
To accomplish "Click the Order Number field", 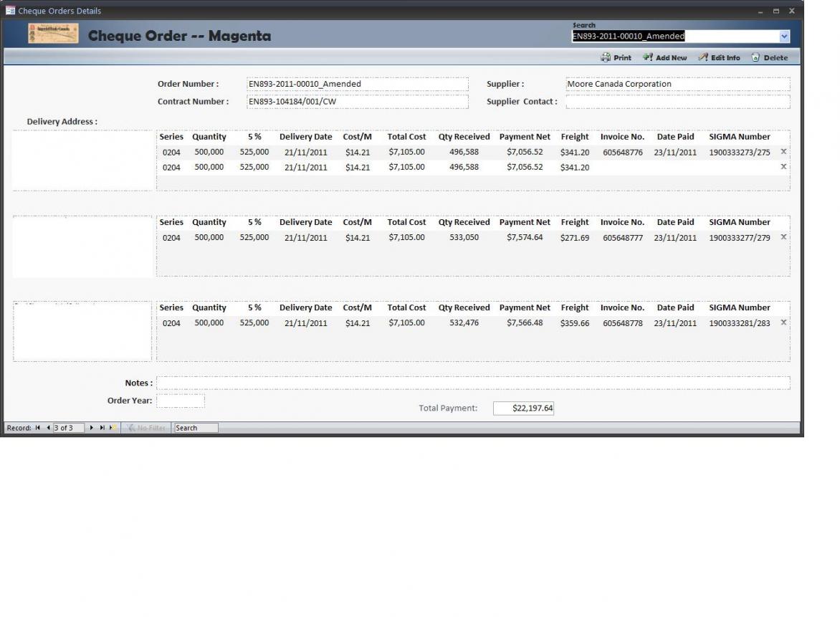I will point(358,84).
